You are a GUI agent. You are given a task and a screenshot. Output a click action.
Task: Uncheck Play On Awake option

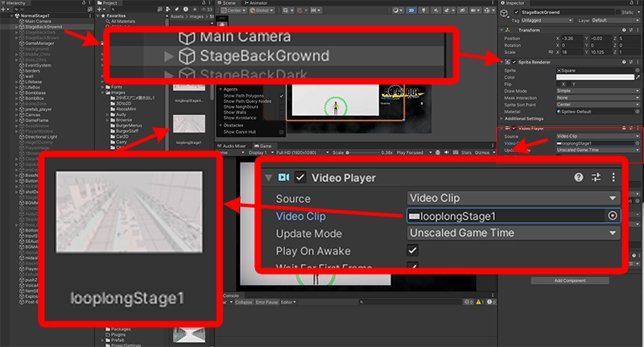click(413, 250)
